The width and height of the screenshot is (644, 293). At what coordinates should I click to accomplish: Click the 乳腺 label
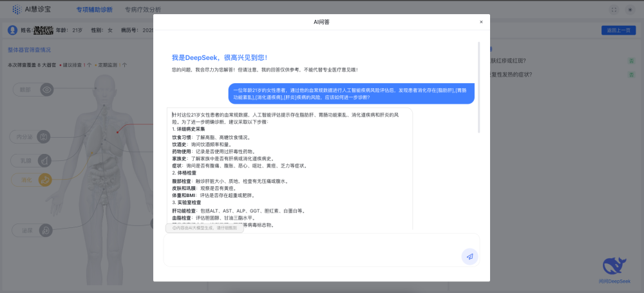tap(26, 160)
